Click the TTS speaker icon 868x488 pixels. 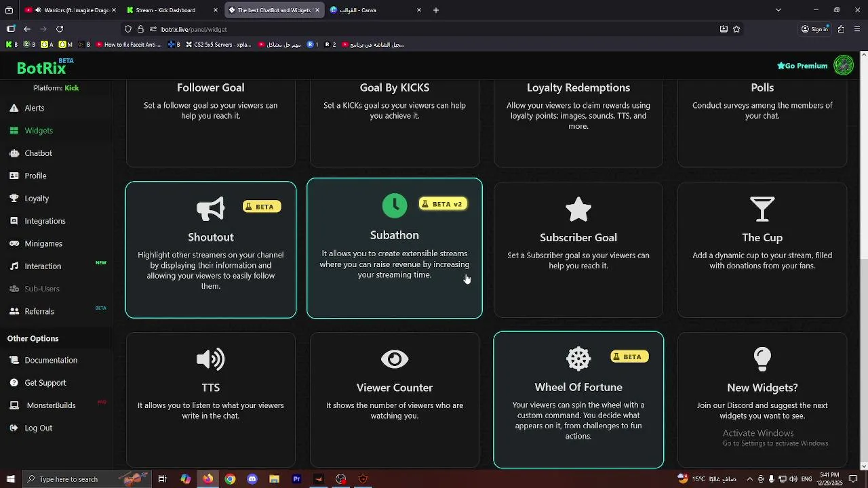click(x=210, y=359)
